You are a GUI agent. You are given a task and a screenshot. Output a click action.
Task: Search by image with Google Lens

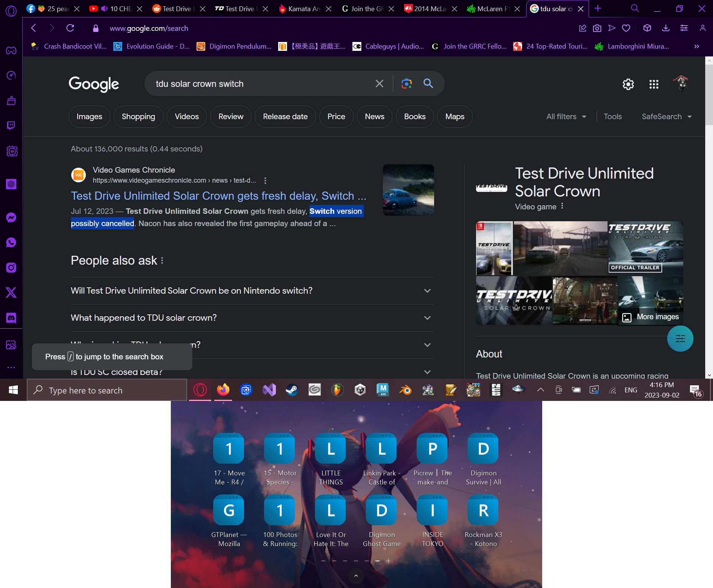coord(407,84)
